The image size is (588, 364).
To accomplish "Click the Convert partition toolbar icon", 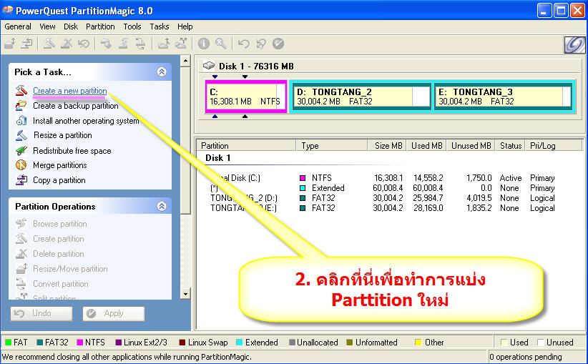I will 141,44.
